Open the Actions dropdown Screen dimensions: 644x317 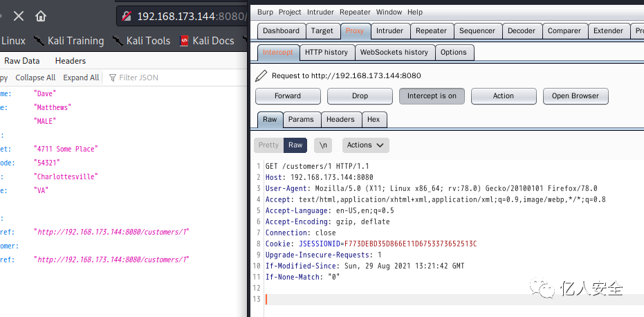[x=365, y=145]
